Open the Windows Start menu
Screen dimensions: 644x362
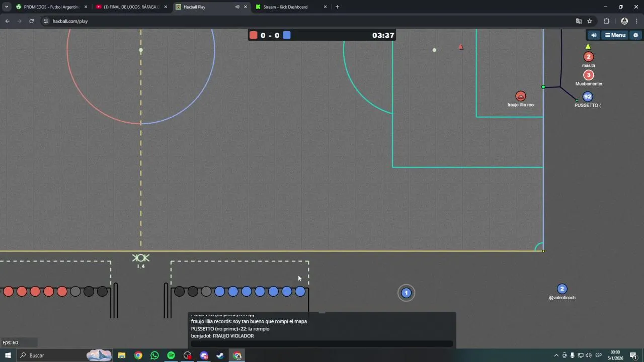(8, 355)
